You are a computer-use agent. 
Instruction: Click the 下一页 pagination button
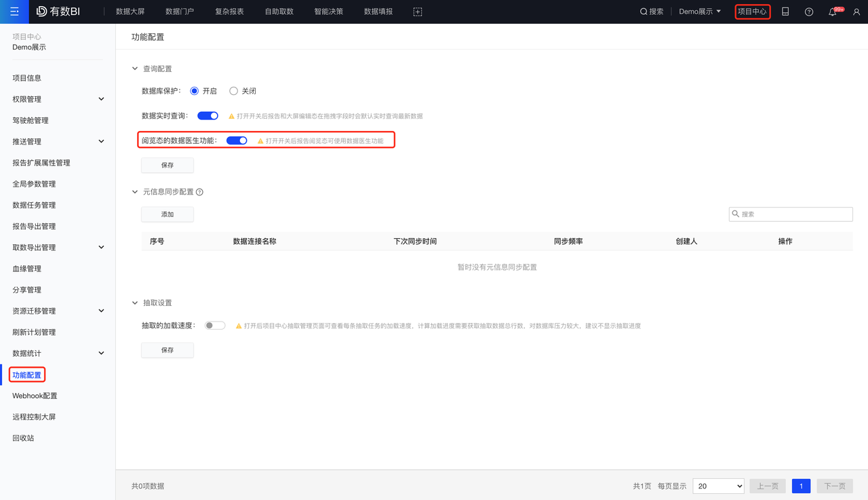click(x=835, y=486)
